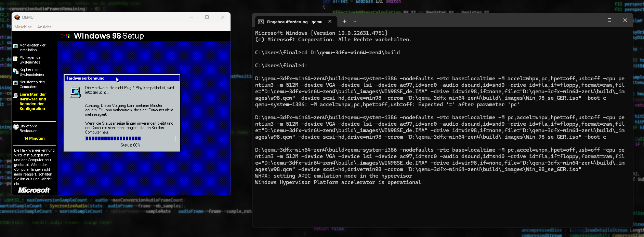Click the 'Expected = after parameter pc' error line

387,104
